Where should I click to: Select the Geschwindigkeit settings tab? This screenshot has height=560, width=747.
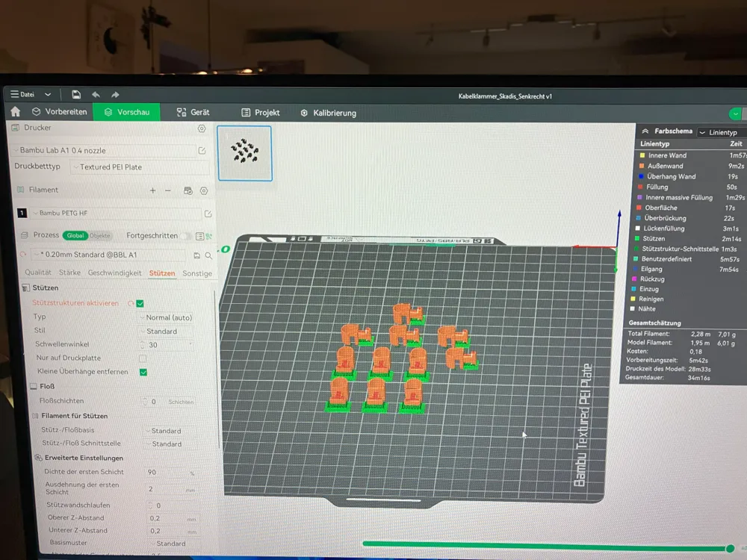pos(115,273)
